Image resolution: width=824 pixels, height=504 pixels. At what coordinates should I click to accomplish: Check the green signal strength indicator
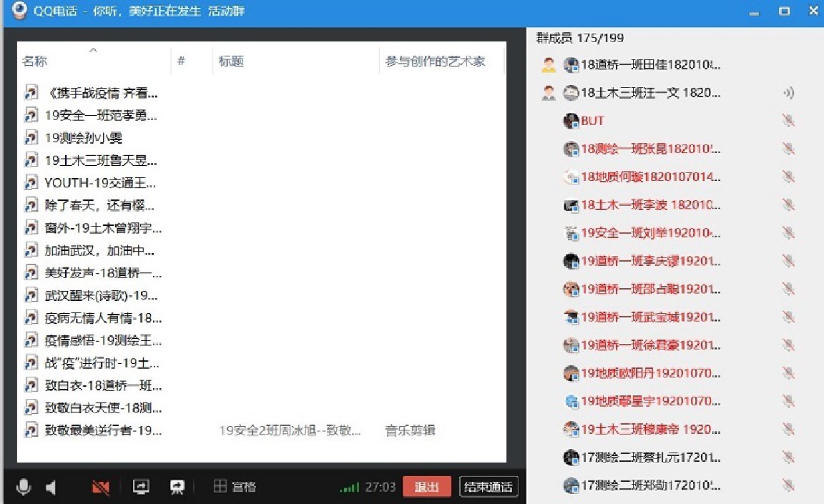point(349,488)
